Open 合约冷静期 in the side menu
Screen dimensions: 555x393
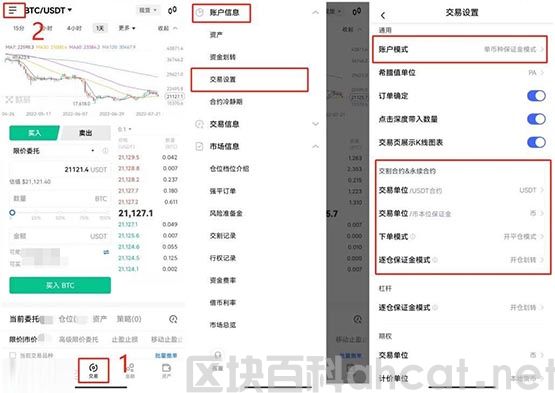pyautogui.click(x=226, y=102)
